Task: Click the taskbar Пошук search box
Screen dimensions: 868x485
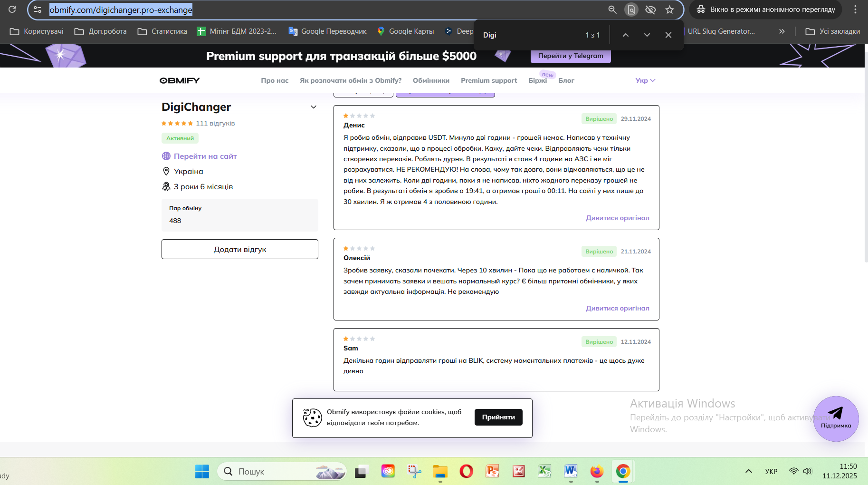Action: [x=282, y=472]
